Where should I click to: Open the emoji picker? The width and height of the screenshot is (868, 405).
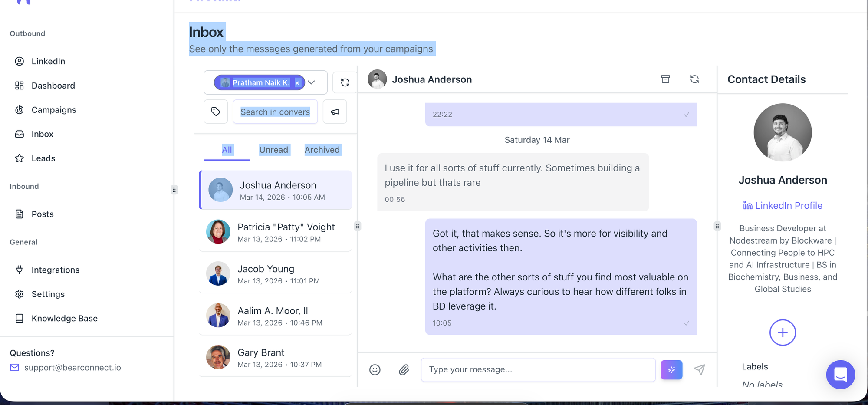click(375, 369)
